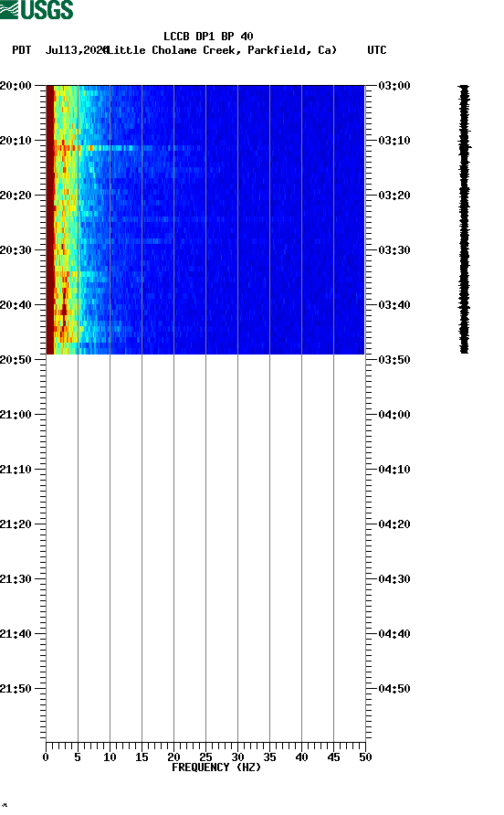The width and height of the screenshot is (504, 815).
Task: Click the '20:20' PDT time label
Action: click(16, 195)
